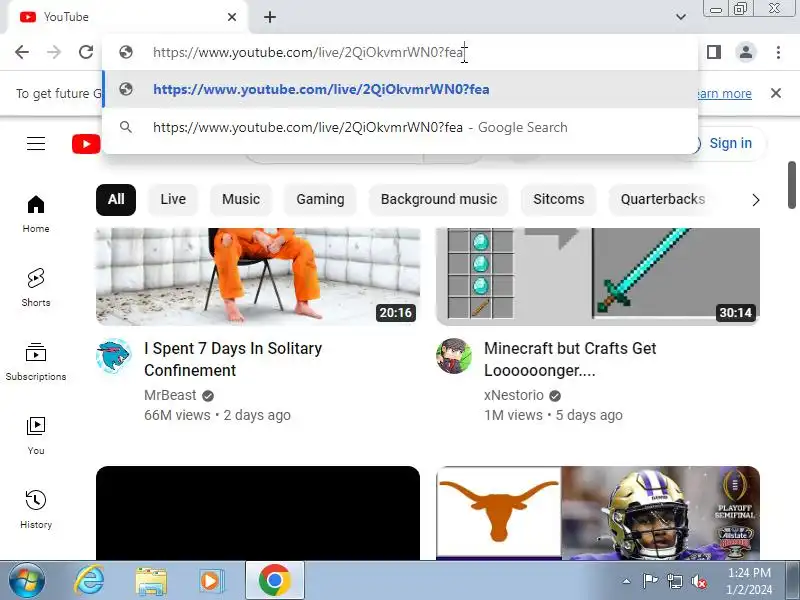The height and width of the screenshot is (600, 800).
Task: Select the Sitcoms filter chip
Action: 559,199
